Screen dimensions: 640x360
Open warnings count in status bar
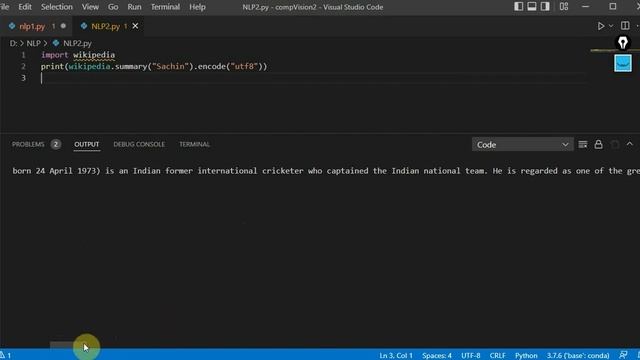(x=6, y=356)
